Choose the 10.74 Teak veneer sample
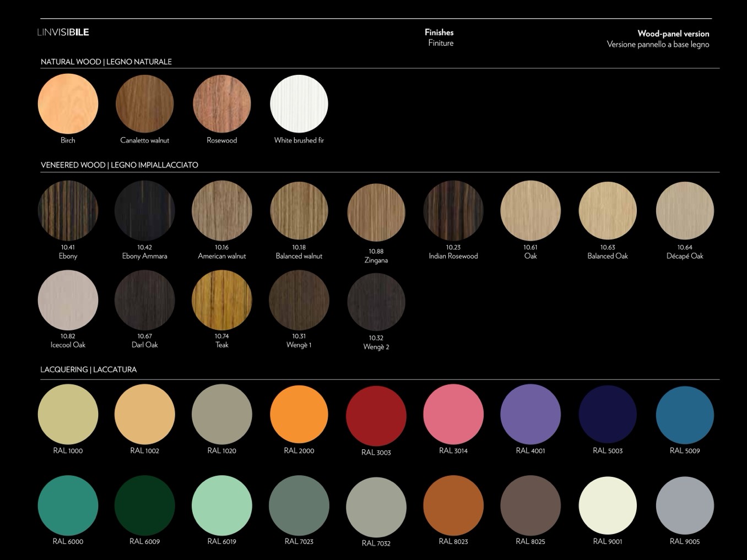 tap(221, 300)
